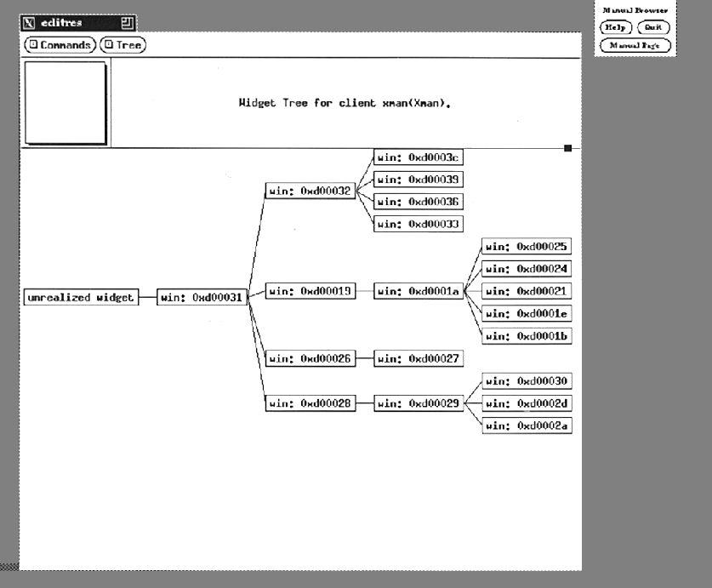Select tree node win: 0xd00032
The width and height of the screenshot is (712, 588).
point(310,191)
